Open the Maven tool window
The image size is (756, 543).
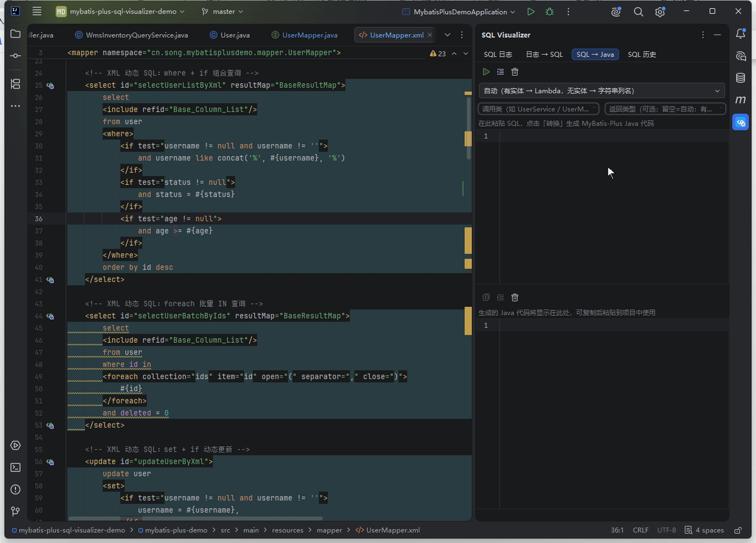click(741, 100)
